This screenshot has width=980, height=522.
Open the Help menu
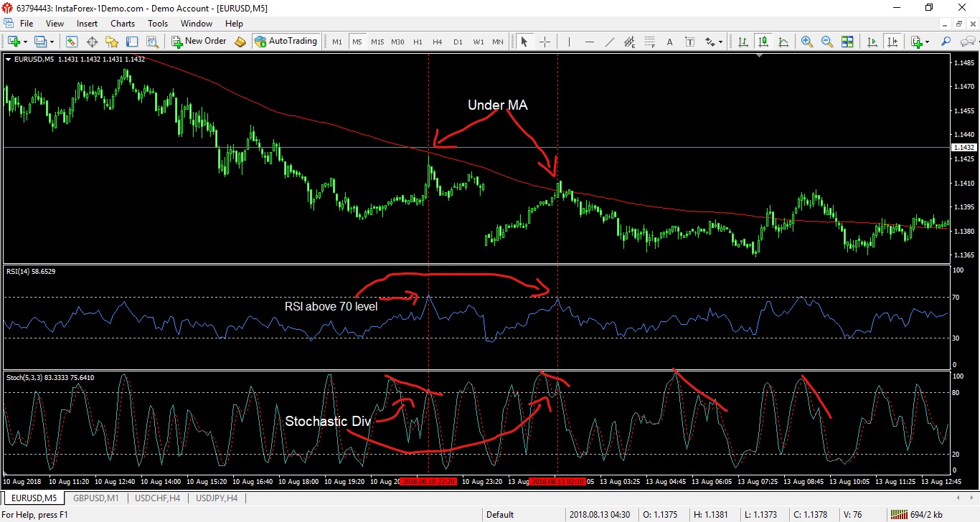[x=234, y=24]
